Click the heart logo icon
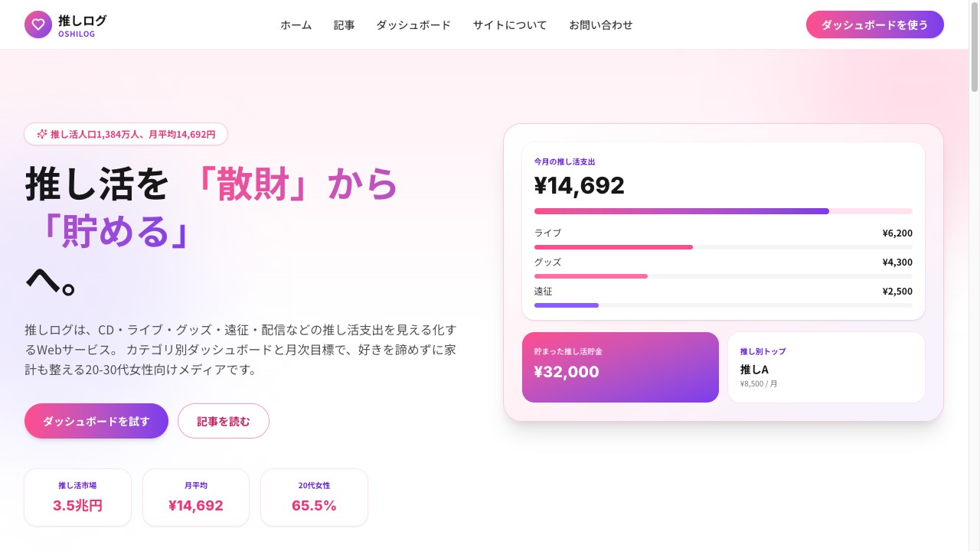 [38, 24]
